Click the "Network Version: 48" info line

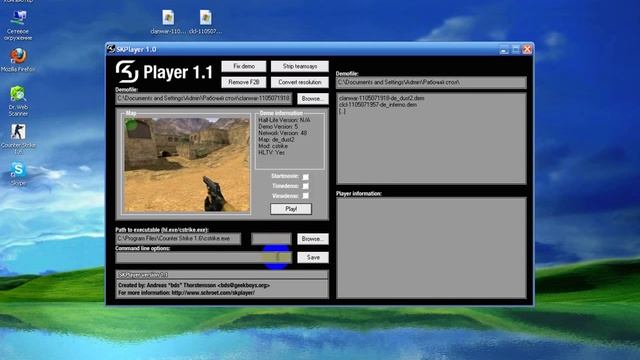click(282, 133)
